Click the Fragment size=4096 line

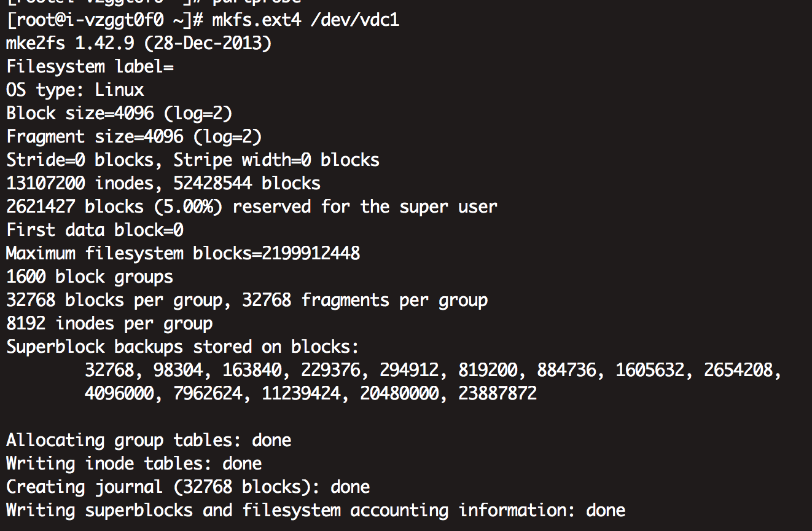[x=134, y=136]
